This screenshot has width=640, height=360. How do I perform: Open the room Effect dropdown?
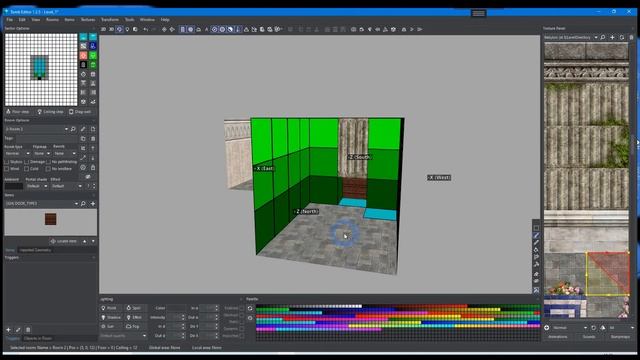point(67,186)
